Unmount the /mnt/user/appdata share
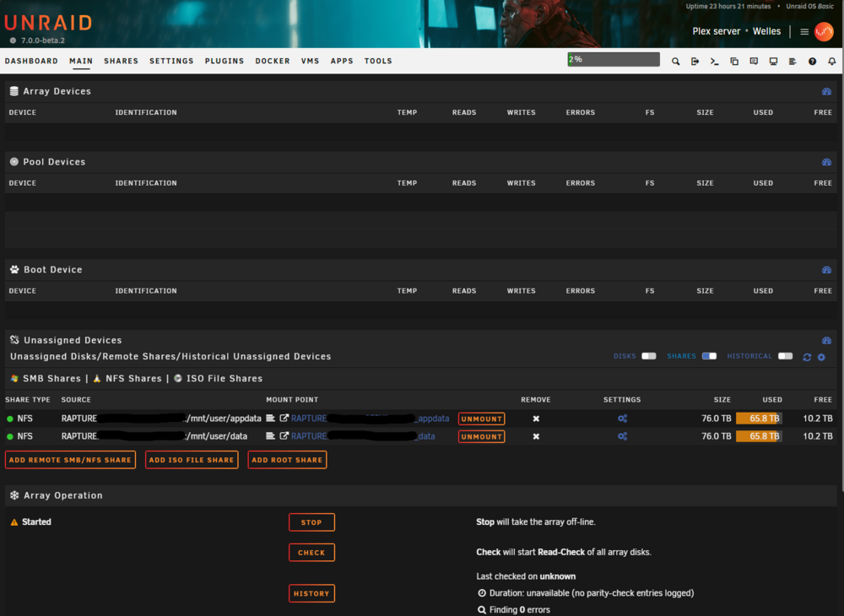 coord(482,419)
